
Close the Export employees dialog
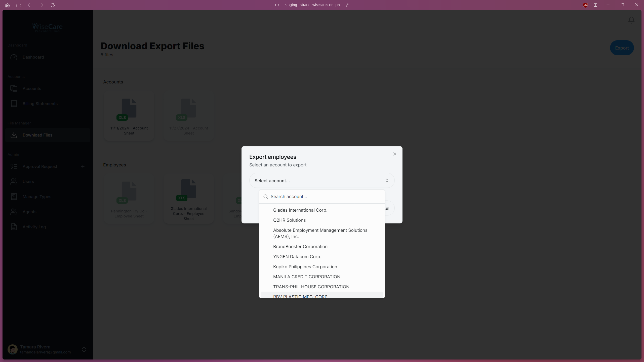pos(394,154)
